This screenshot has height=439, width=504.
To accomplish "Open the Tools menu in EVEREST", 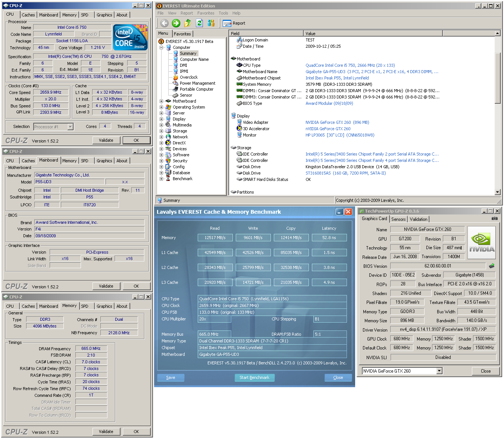I will (223, 13).
